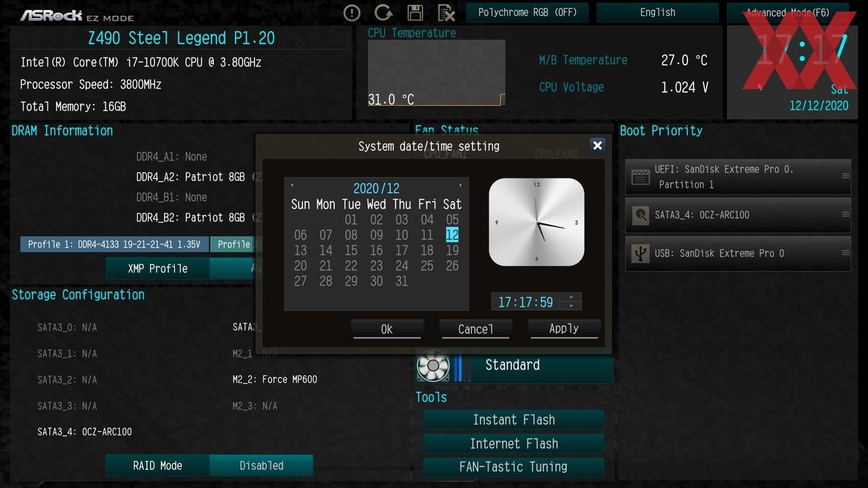Click DDR4_A2: Patriot 8GB entry
This screenshot has width=868, height=488.
tap(191, 177)
